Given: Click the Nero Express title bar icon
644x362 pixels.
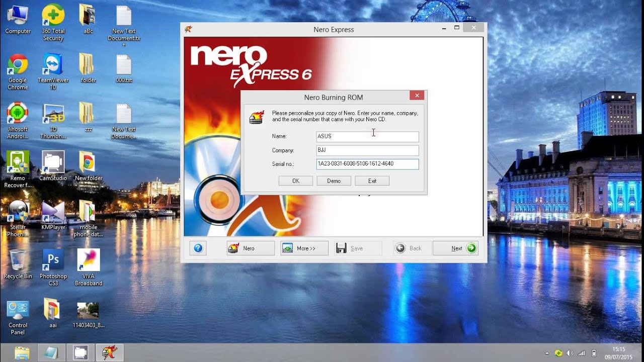Looking at the screenshot, I should [x=188, y=29].
